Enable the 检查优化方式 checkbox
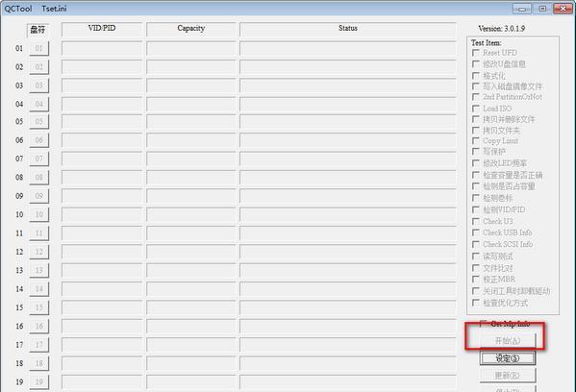The width and height of the screenshot is (576, 392). pyautogui.click(x=476, y=303)
